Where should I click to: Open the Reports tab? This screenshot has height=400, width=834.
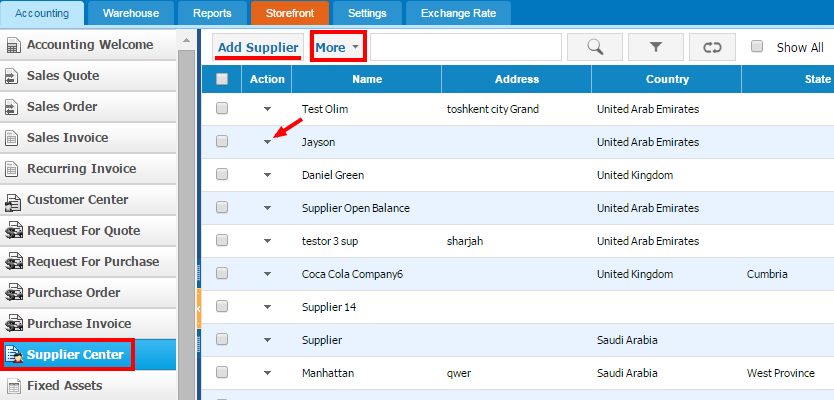point(212,13)
